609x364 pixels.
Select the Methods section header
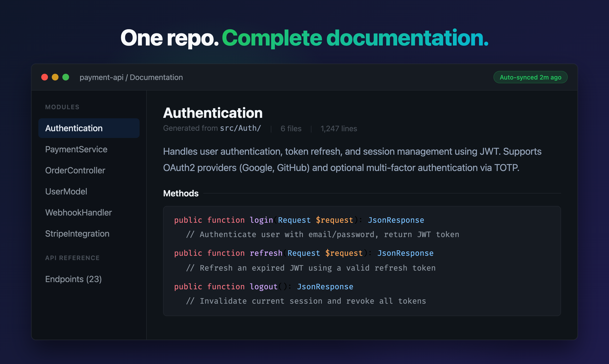(x=181, y=193)
